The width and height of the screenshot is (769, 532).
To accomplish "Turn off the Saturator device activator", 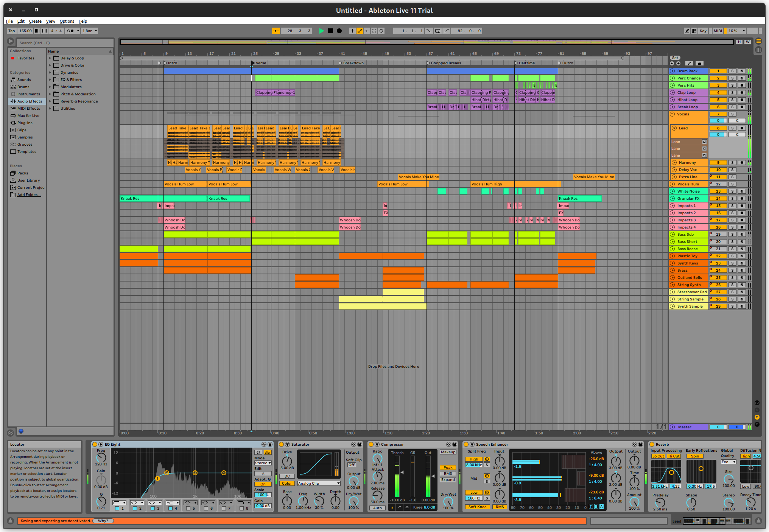I will click(281, 445).
